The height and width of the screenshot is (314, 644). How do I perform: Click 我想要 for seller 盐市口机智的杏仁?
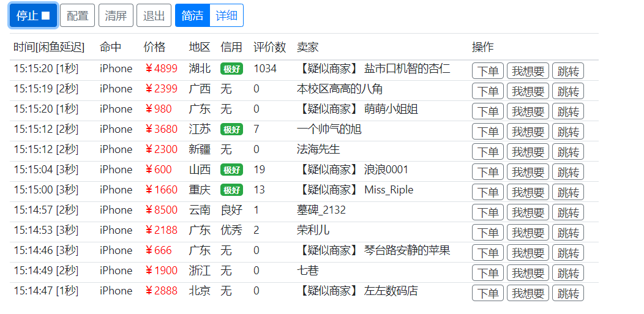click(x=528, y=71)
